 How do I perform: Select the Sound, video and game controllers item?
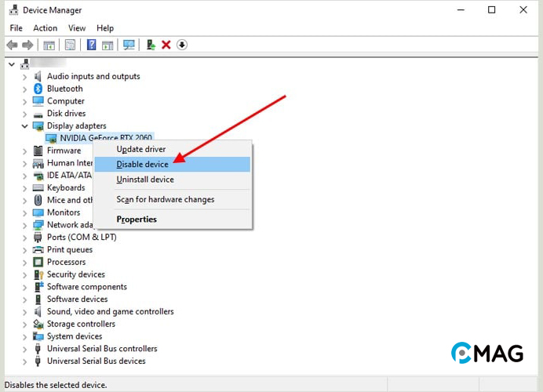pyautogui.click(x=110, y=311)
